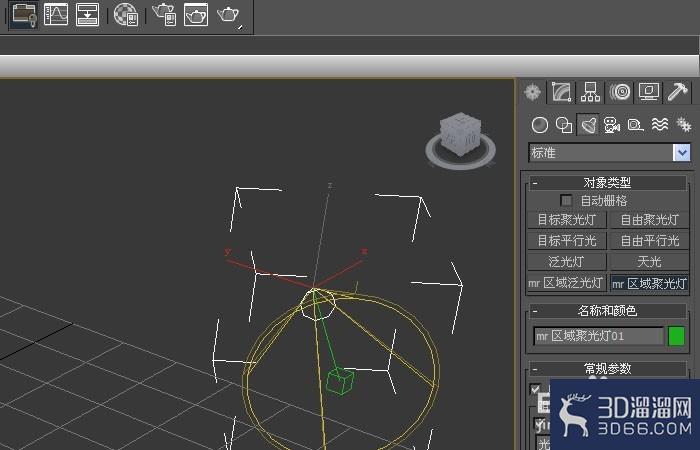This screenshot has height=450, width=700.
Task: Toggle the Graphite Modeling Tools ribbon icon
Action: click(x=23, y=14)
